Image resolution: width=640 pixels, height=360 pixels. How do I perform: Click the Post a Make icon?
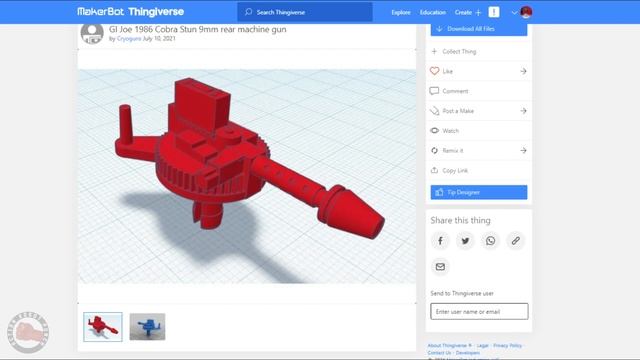[x=434, y=111]
